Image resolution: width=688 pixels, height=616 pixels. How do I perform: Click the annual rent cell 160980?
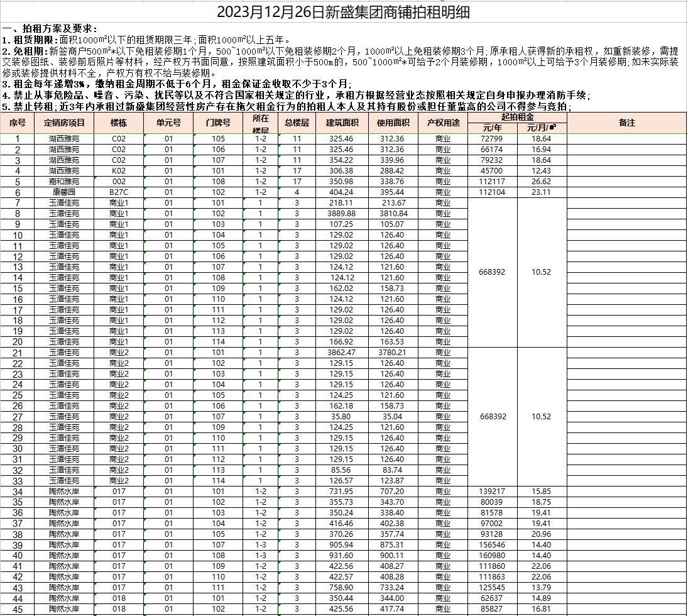coord(492,556)
